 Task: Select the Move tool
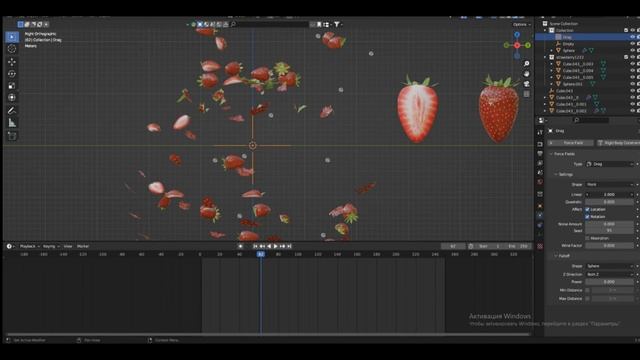[x=12, y=62]
